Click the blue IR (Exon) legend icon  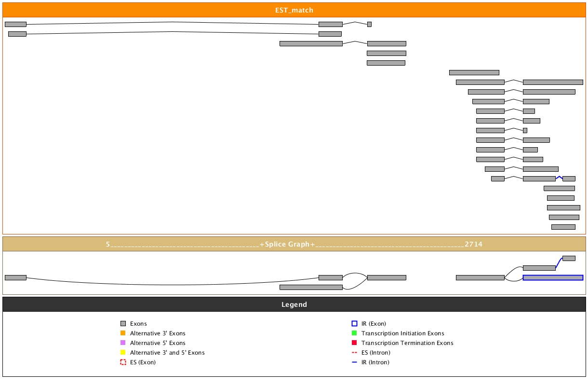tap(354, 324)
